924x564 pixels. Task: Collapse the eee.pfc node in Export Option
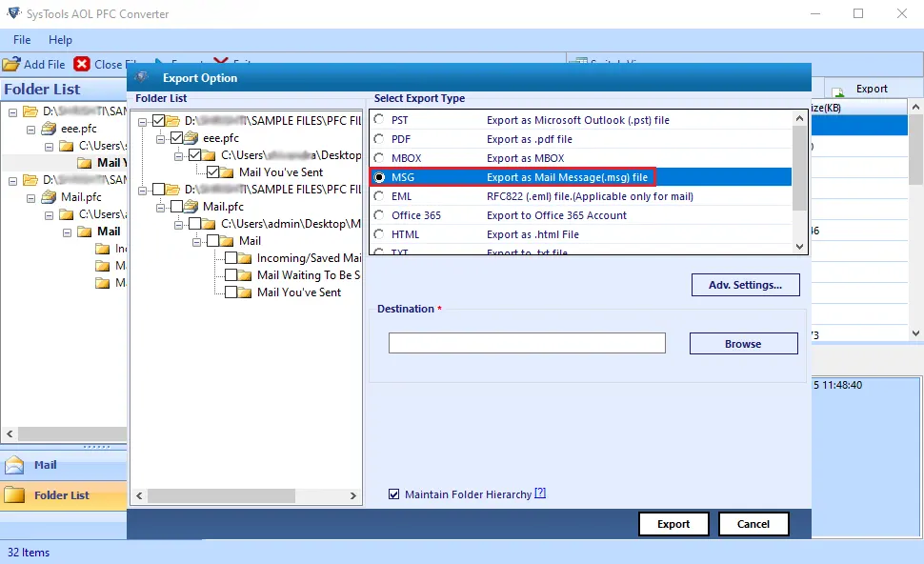(x=160, y=139)
